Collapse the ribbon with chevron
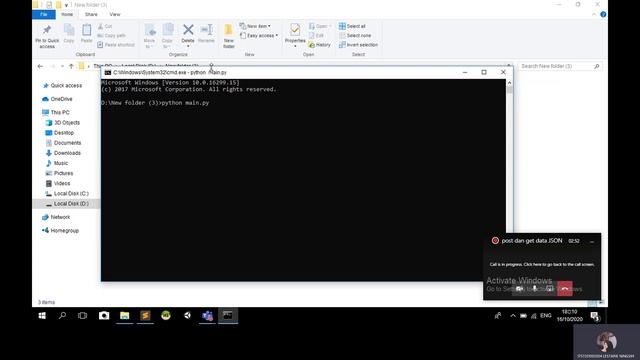This screenshot has width=640, height=360. point(594,14)
